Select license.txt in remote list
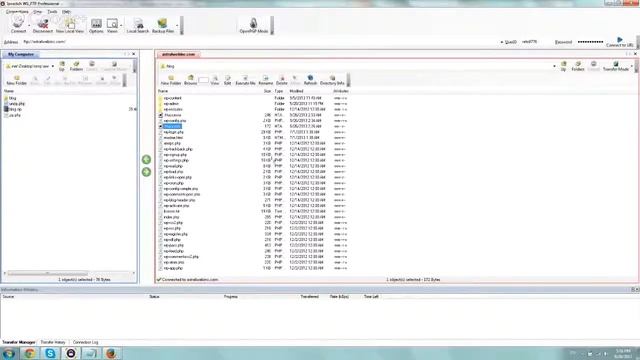 pos(171,211)
